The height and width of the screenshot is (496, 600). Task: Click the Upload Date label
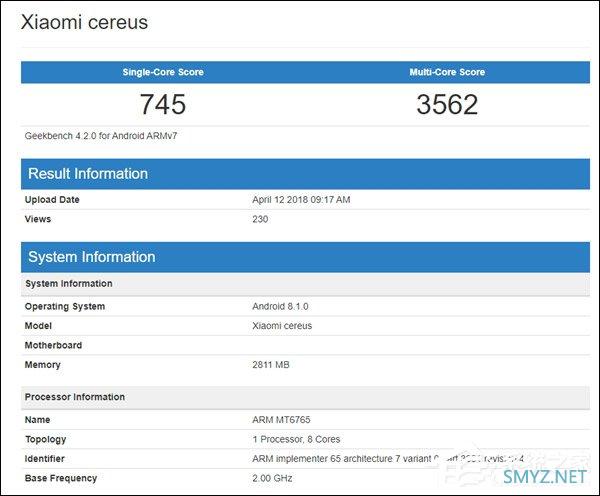(52, 200)
